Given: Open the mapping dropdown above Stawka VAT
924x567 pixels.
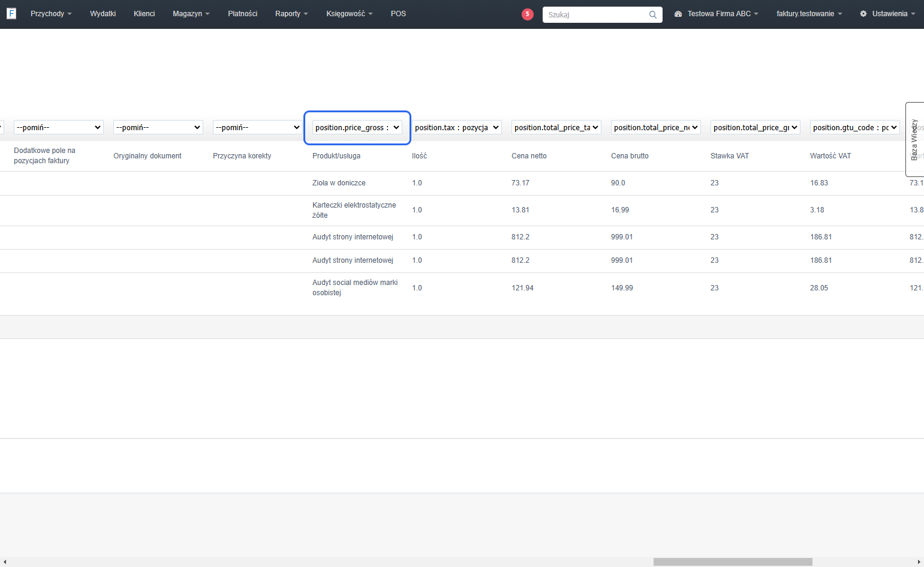Looking at the screenshot, I should pos(756,127).
